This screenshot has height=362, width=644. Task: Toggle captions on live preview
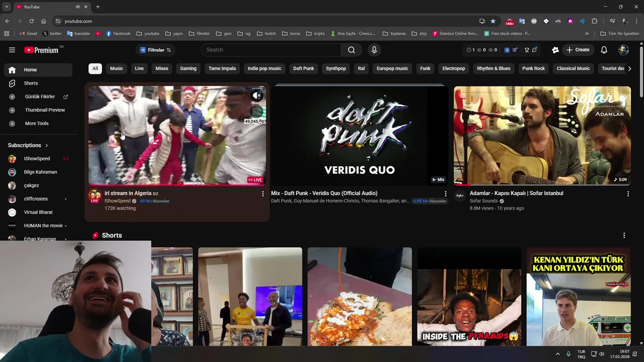(x=257, y=112)
